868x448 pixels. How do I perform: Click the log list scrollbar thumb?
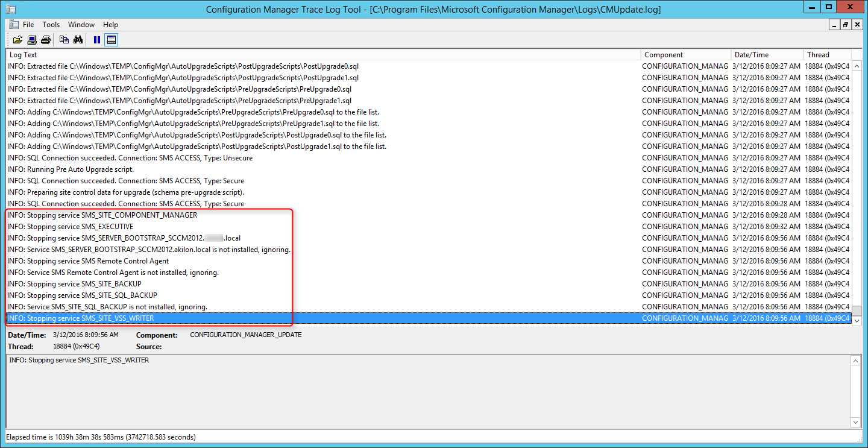pyautogui.click(x=856, y=311)
